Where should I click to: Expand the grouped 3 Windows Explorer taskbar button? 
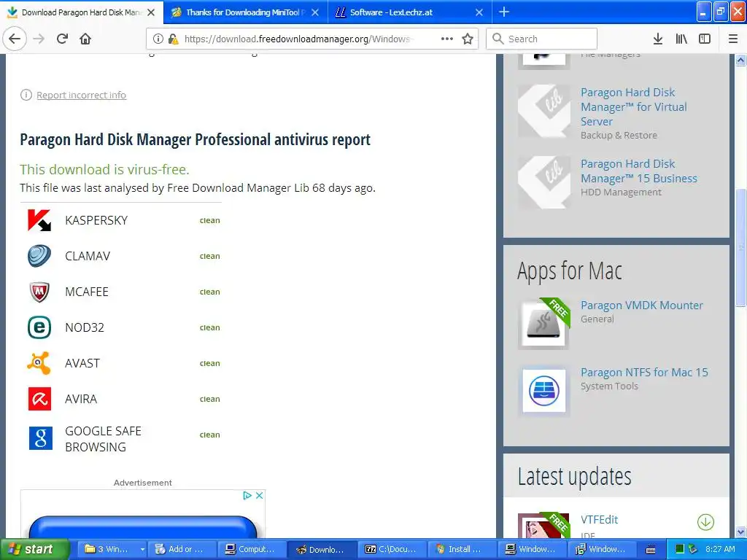click(112, 549)
